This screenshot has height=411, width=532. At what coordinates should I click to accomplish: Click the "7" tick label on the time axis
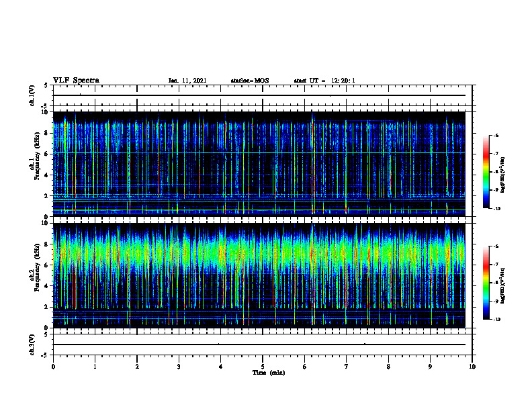(347, 367)
